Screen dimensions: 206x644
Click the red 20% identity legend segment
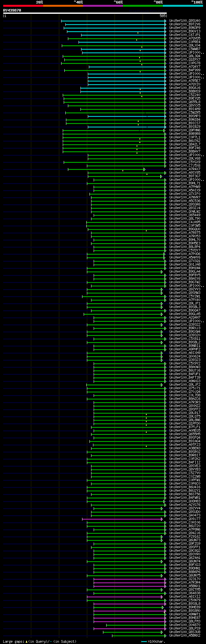pyautogui.click(x=23, y=6)
